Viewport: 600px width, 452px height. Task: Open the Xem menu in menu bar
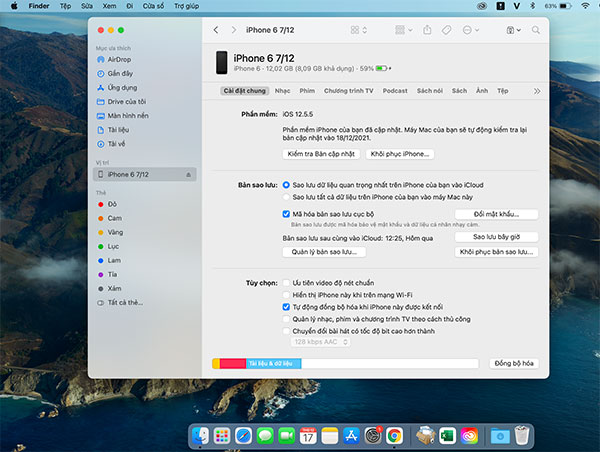[109, 6]
